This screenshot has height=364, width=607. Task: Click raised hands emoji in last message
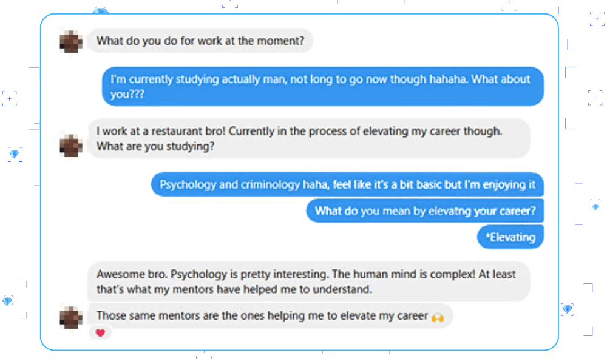(x=436, y=316)
